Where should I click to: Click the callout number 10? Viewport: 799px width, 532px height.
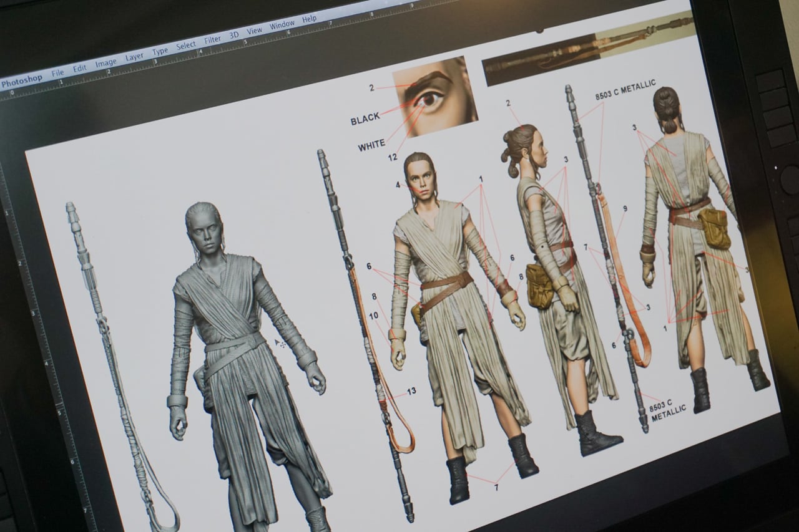pyautogui.click(x=373, y=316)
